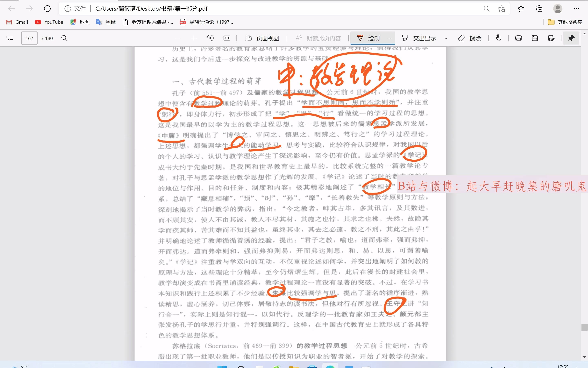The width and height of the screenshot is (588, 368).
Task: Open the 民族学通论 PDF bookmark
Action: coord(206,22)
